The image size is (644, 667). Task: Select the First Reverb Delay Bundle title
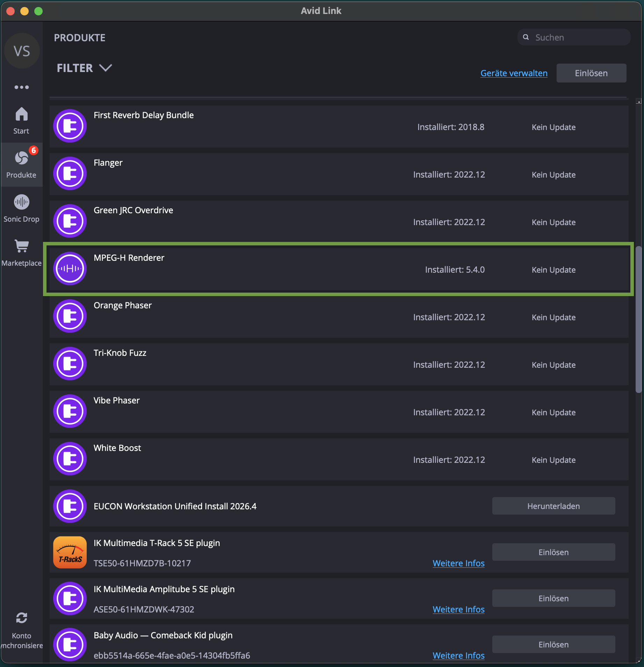click(144, 115)
